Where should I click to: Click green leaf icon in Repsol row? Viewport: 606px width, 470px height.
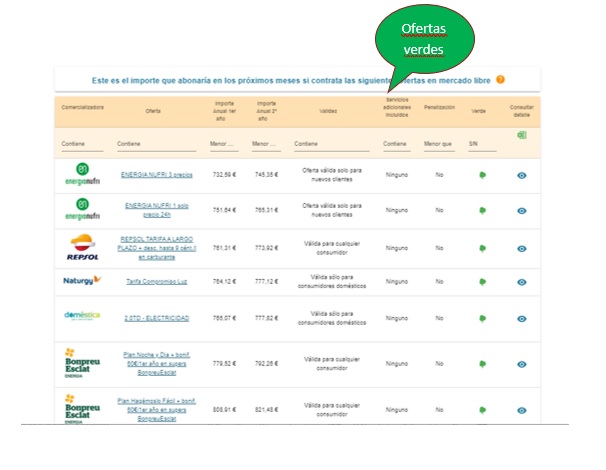click(482, 249)
